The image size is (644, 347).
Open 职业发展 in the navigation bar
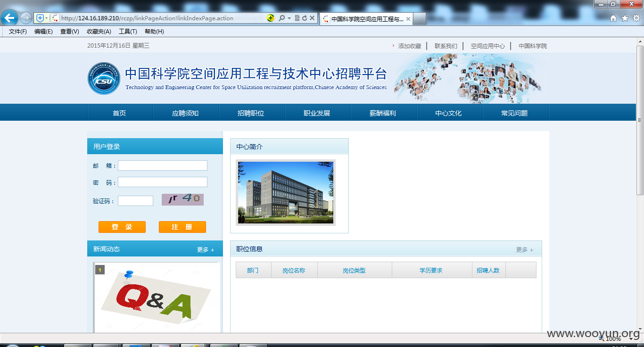pos(317,113)
